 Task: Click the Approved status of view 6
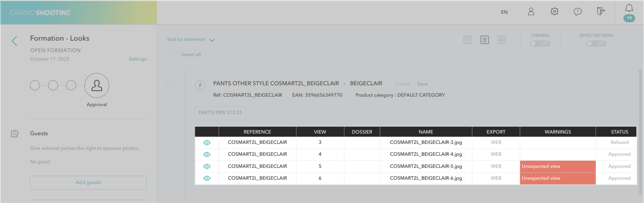(x=620, y=178)
